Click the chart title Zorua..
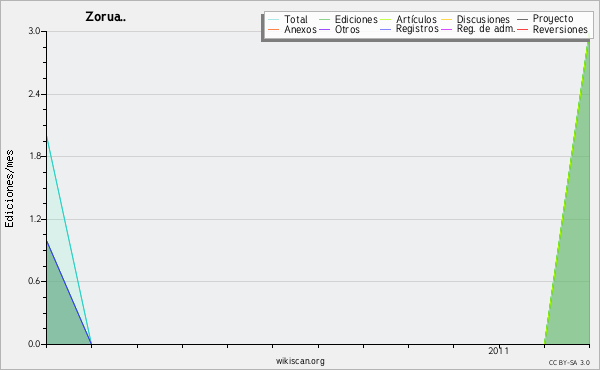The width and height of the screenshot is (600, 370). tap(106, 17)
